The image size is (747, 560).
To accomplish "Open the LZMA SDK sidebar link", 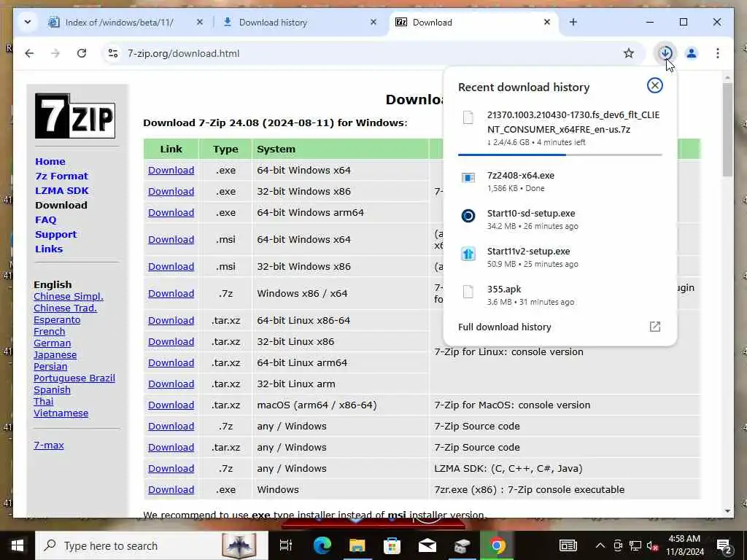I will coord(62,190).
